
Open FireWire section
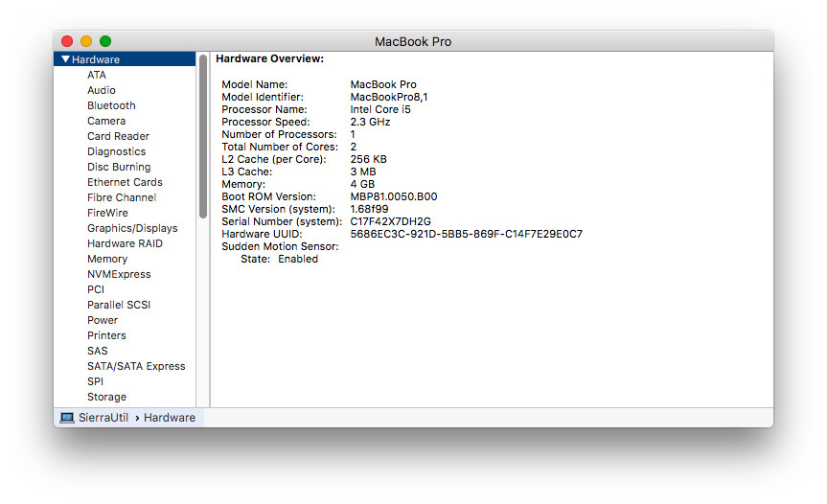pos(107,213)
